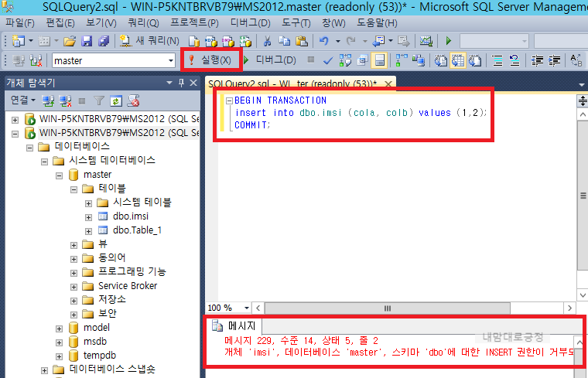The height and width of the screenshot is (378, 588).
Task: Click Specify Values for Template Parameters icon
Action: [x=576, y=60]
